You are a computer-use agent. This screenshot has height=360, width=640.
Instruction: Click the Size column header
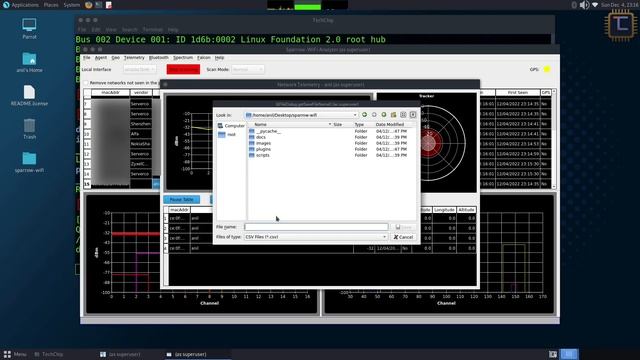pos(338,124)
